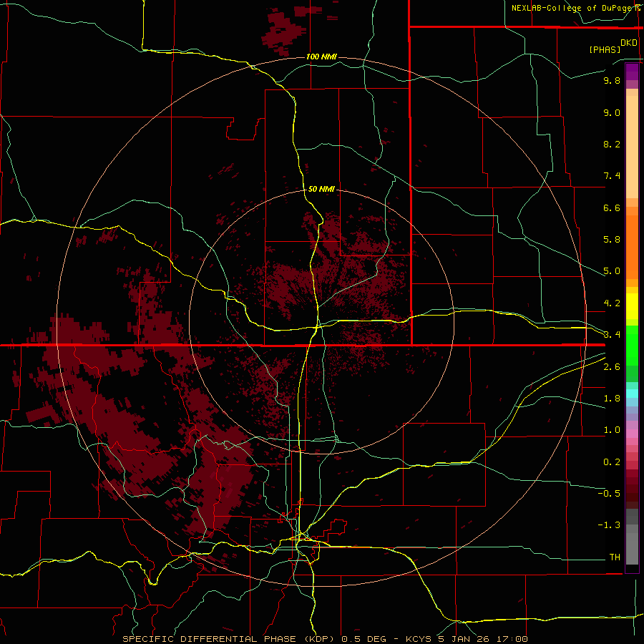Click the 9.8 value on the color scale
This screenshot has width=644, height=644.
[x=612, y=80]
